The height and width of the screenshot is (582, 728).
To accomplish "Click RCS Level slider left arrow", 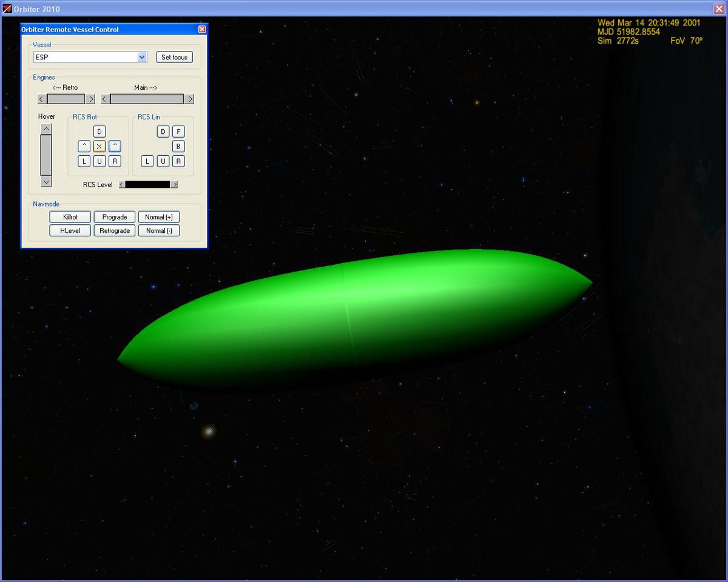I will [x=121, y=184].
